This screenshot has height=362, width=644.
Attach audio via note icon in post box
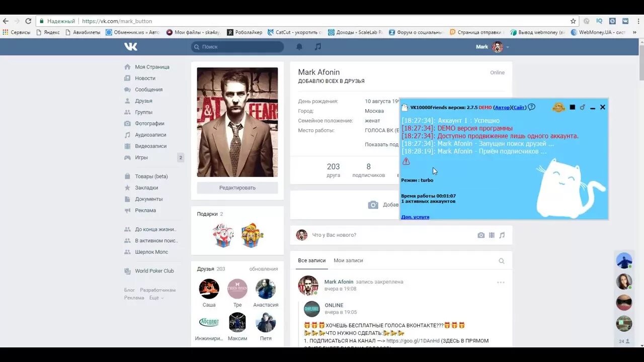point(502,235)
